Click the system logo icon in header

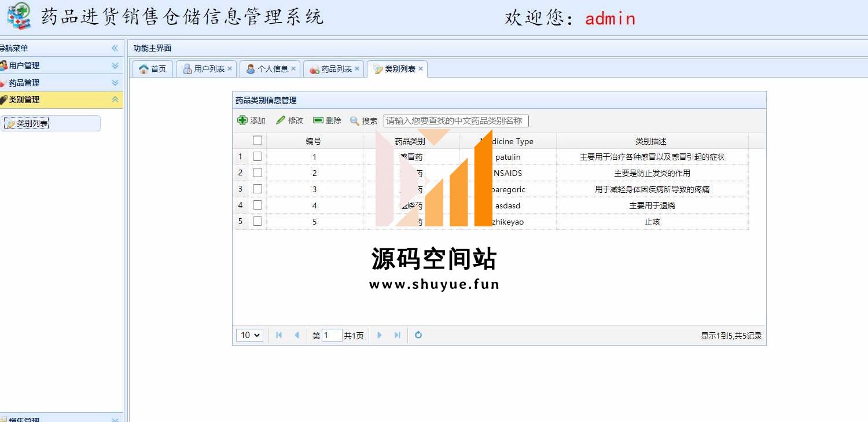[x=19, y=16]
